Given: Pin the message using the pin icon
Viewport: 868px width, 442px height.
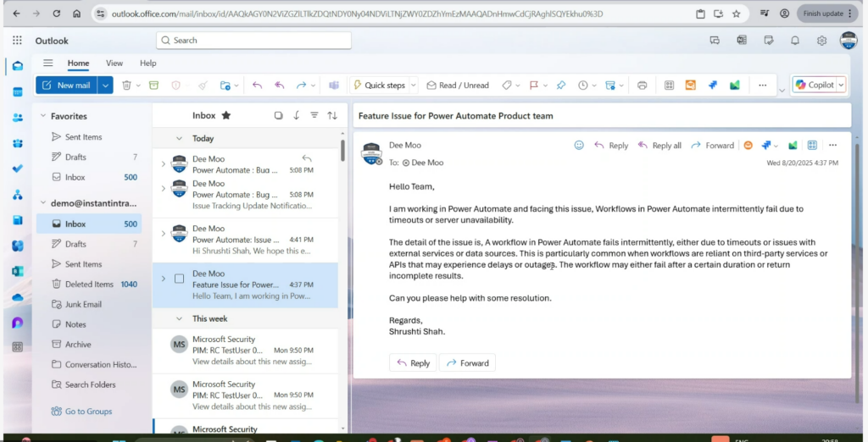Looking at the screenshot, I should [x=561, y=86].
